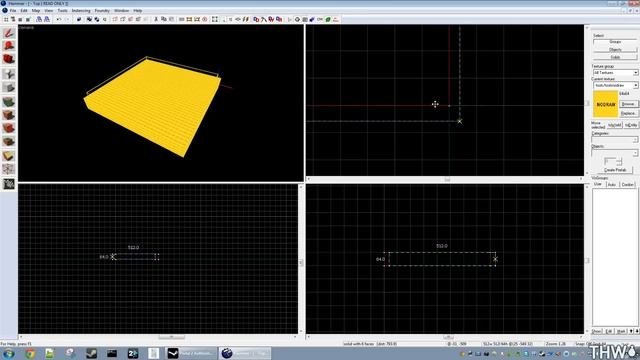Click the hide unselected objects icon

(x=123, y=19)
